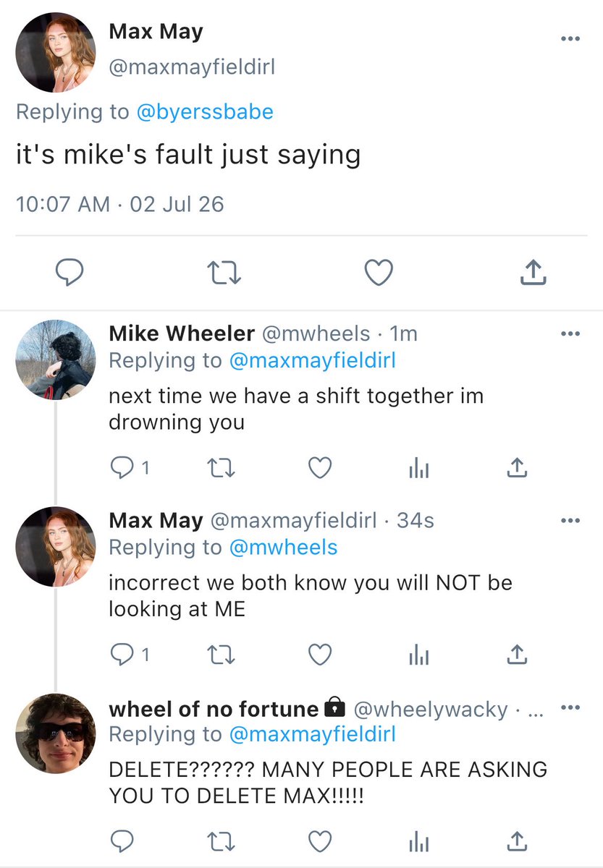603x868 pixels.
Task: Retweet Mike Wheeler's reply
Action: [221, 469]
